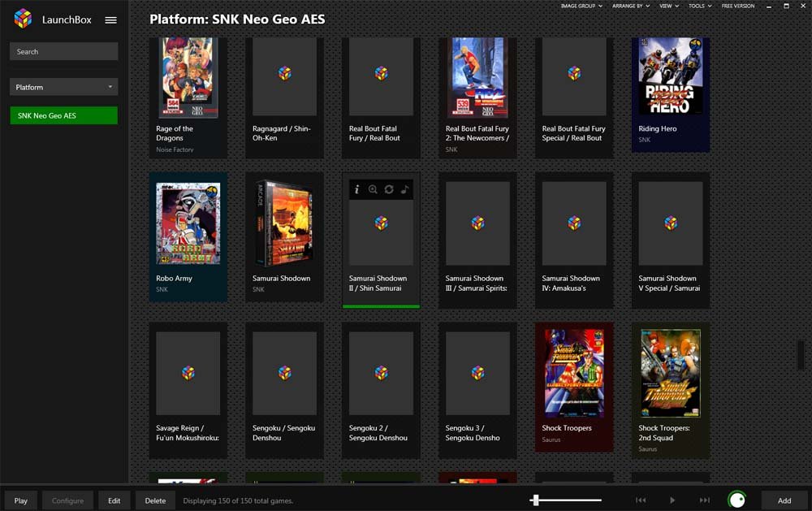Viewport: 812px width, 511px height.
Task: Click placeholder cube icon on Samurai Shodown IV card
Action: (x=574, y=223)
